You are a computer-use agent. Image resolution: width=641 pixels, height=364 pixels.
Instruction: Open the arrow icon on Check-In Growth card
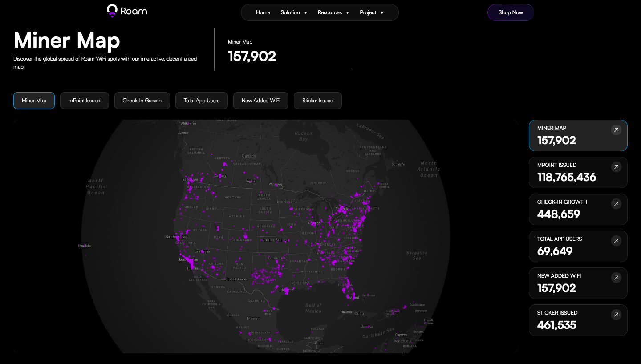[616, 204]
